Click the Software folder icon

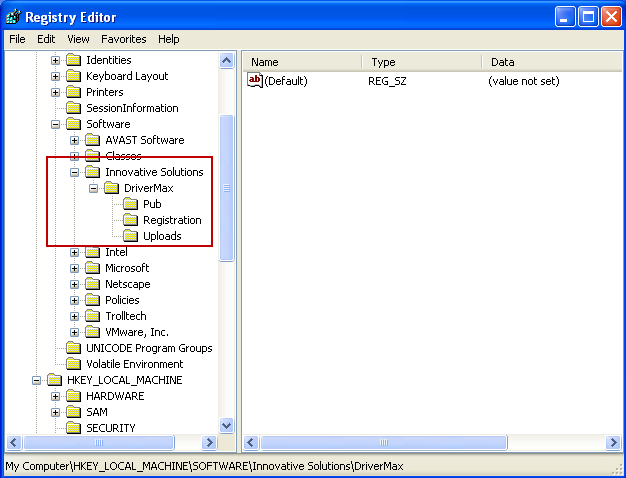pyautogui.click(x=73, y=124)
